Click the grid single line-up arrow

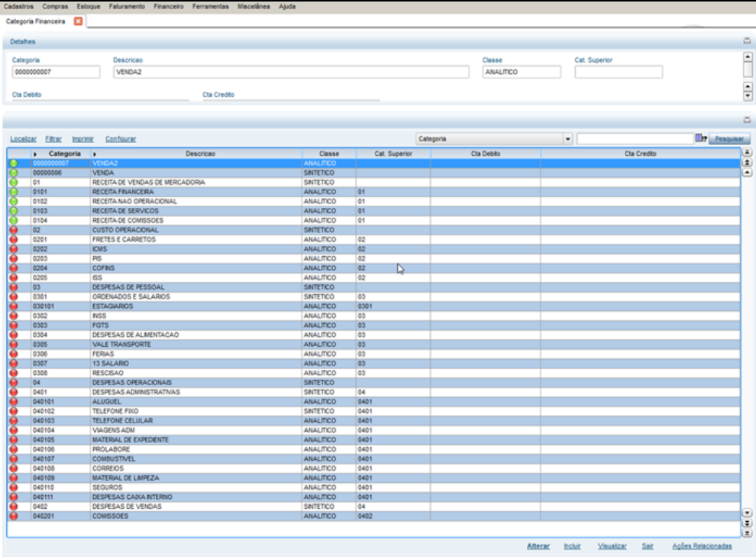[747, 172]
